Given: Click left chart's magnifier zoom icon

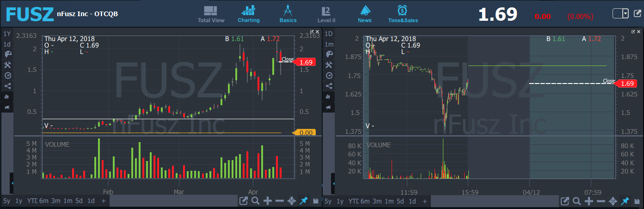Looking at the screenshot, I should [255, 201].
